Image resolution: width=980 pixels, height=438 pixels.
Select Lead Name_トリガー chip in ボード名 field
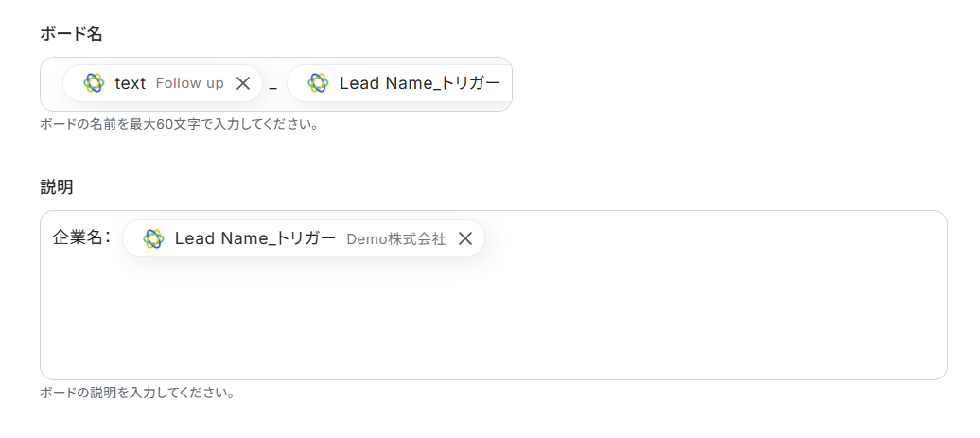[x=400, y=83]
